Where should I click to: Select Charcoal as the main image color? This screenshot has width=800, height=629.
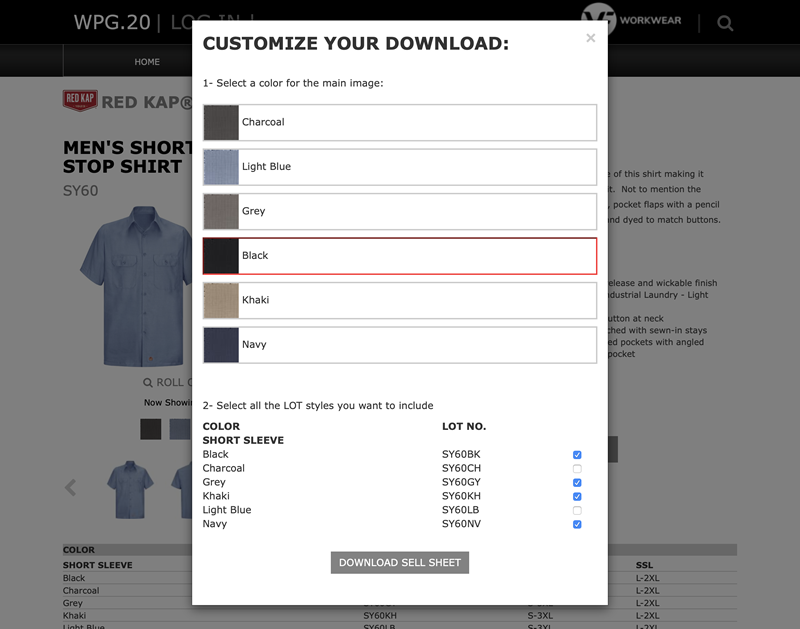click(x=400, y=122)
